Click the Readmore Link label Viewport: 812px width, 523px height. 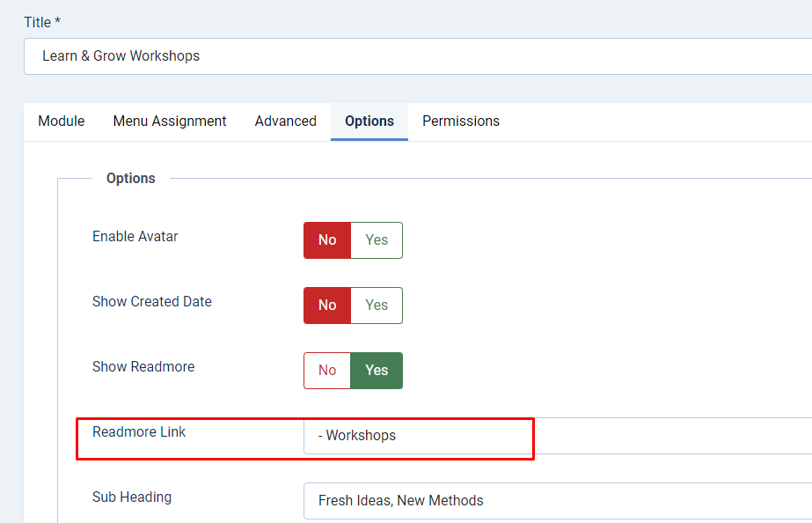point(139,432)
